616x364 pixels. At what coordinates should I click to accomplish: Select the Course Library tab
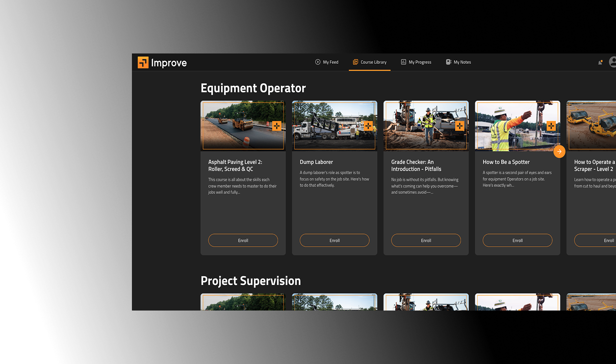(370, 62)
